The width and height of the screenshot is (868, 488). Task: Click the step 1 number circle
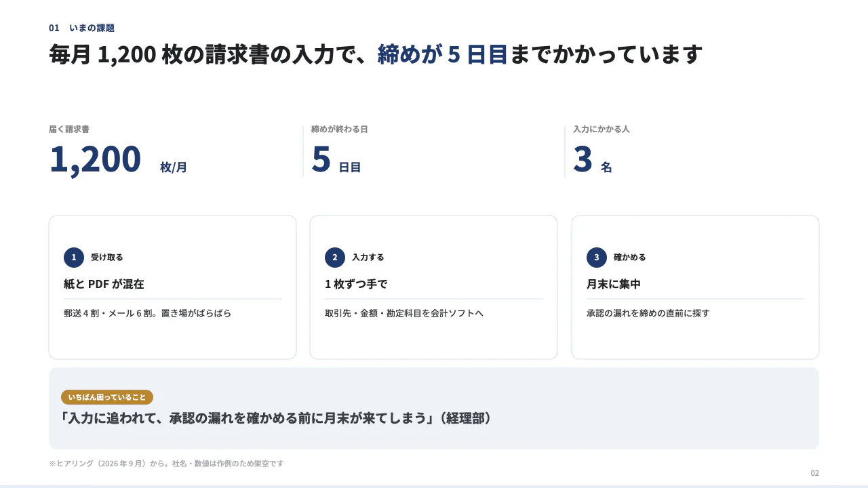coord(74,258)
